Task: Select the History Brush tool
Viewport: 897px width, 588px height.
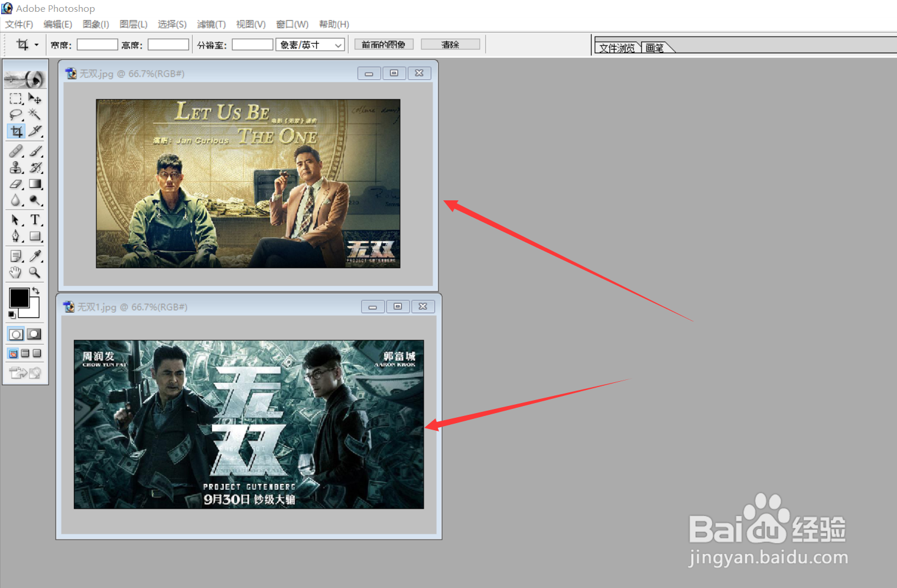Action: pyautogui.click(x=35, y=168)
